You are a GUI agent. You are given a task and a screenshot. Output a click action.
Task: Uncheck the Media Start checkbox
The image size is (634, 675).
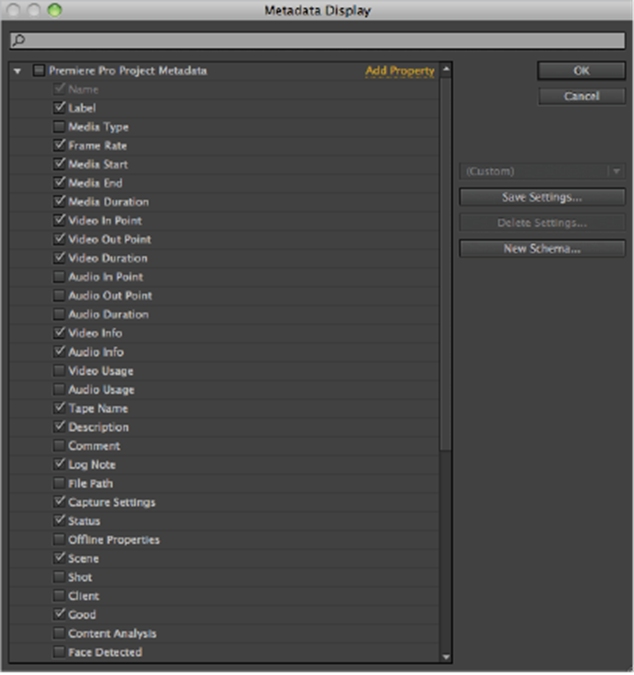coord(59,164)
